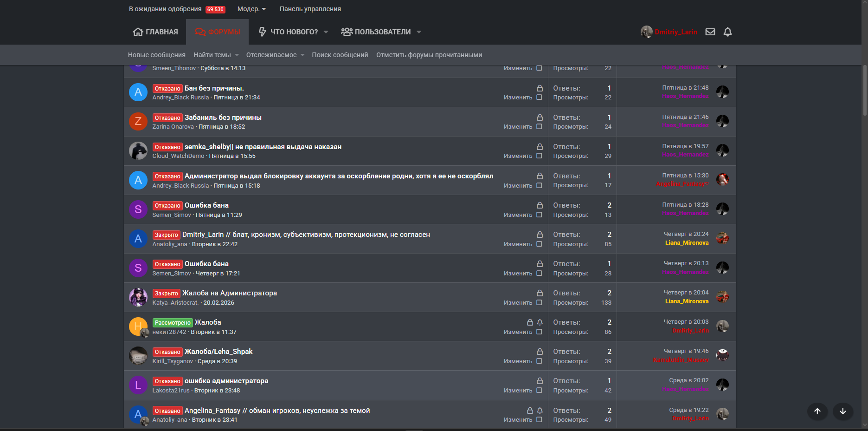Open the alerts bell icon
The image size is (868, 431).
pyautogui.click(x=727, y=32)
